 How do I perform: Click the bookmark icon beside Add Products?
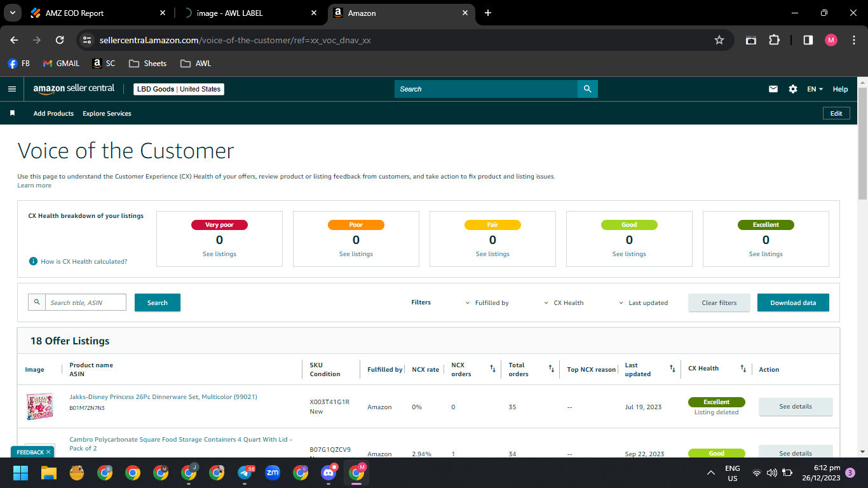pos(12,113)
